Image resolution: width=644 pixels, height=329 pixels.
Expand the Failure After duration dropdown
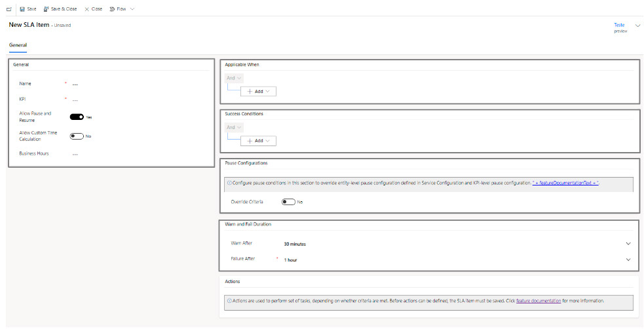click(x=628, y=260)
